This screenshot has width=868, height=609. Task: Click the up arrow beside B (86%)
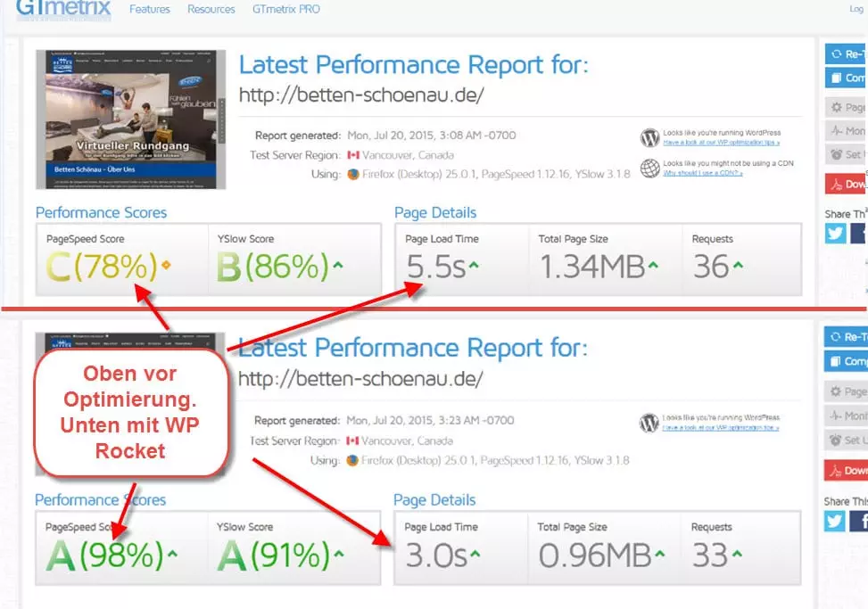(338, 265)
